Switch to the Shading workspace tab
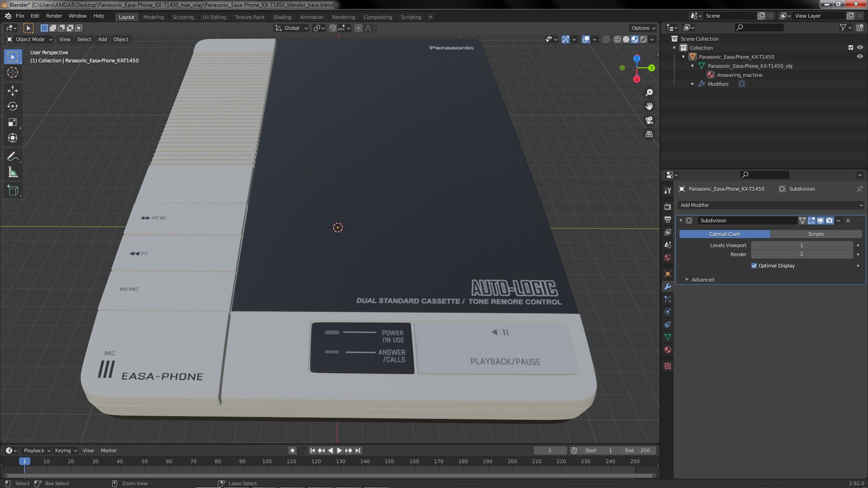Viewport: 868px width, 488px height. point(282,17)
